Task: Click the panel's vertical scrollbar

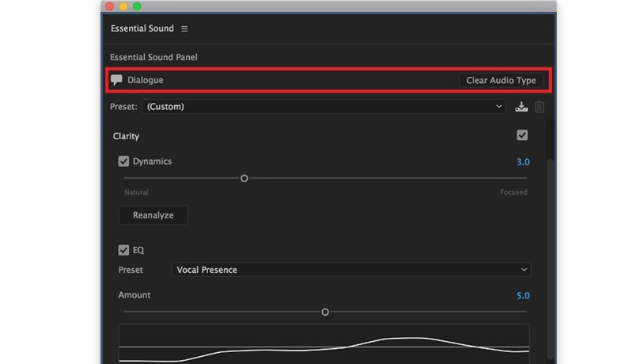Action: [x=552, y=237]
